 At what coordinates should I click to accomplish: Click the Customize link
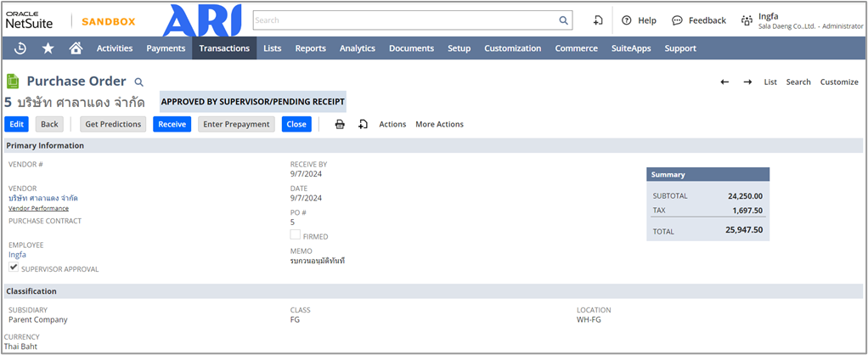point(839,82)
